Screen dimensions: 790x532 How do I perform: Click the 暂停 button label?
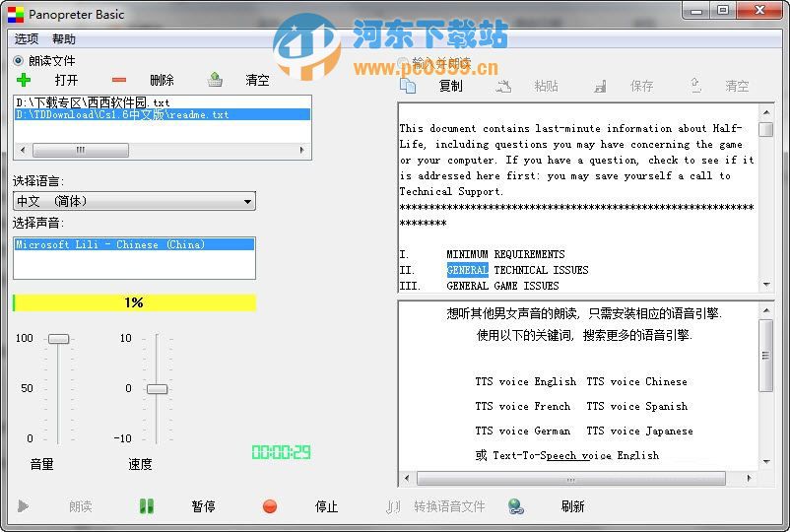click(204, 506)
